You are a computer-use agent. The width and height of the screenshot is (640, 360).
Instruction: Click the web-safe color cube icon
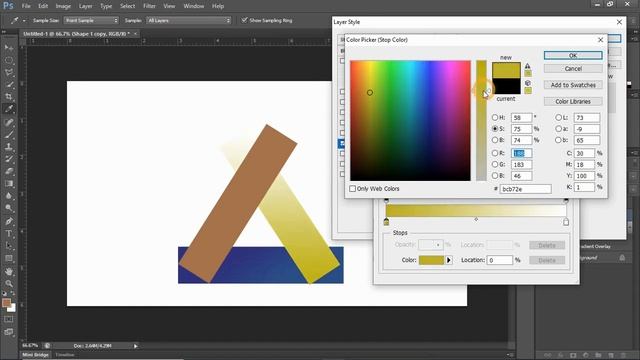[x=528, y=83]
